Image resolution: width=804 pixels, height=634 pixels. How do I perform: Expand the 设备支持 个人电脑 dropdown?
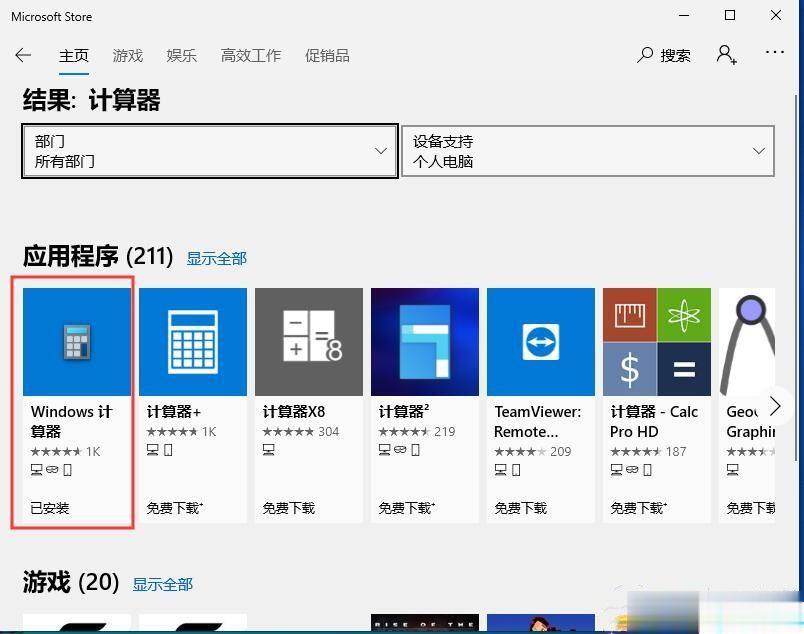588,151
